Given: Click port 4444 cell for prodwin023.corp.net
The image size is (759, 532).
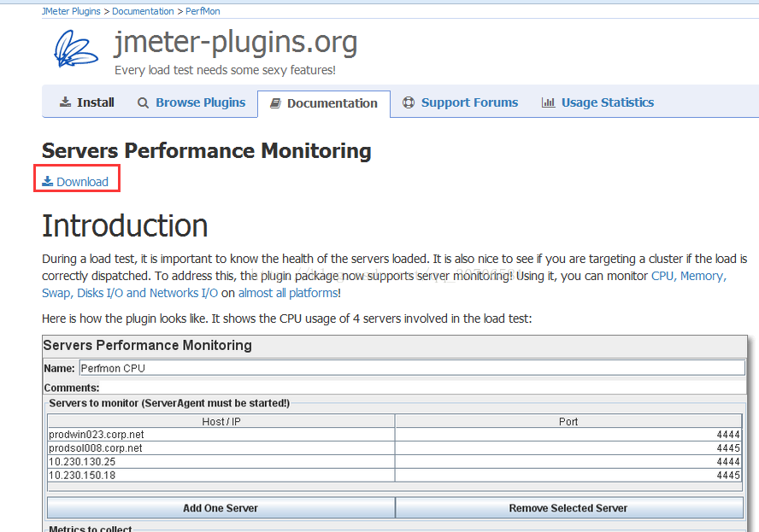Looking at the screenshot, I should [x=568, y=435].
